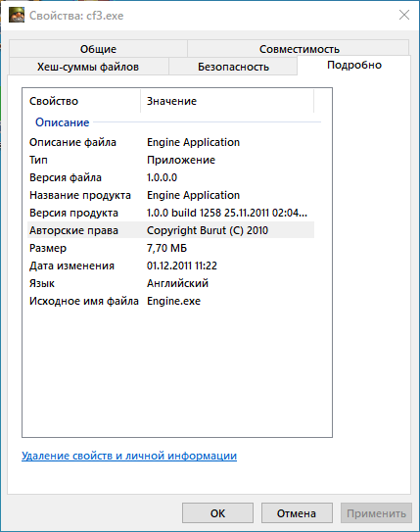The height and width of the screenshot is (532, 420).
Task: Select the Размер 7,70 МБ row
Action: (x=171, y=248)
